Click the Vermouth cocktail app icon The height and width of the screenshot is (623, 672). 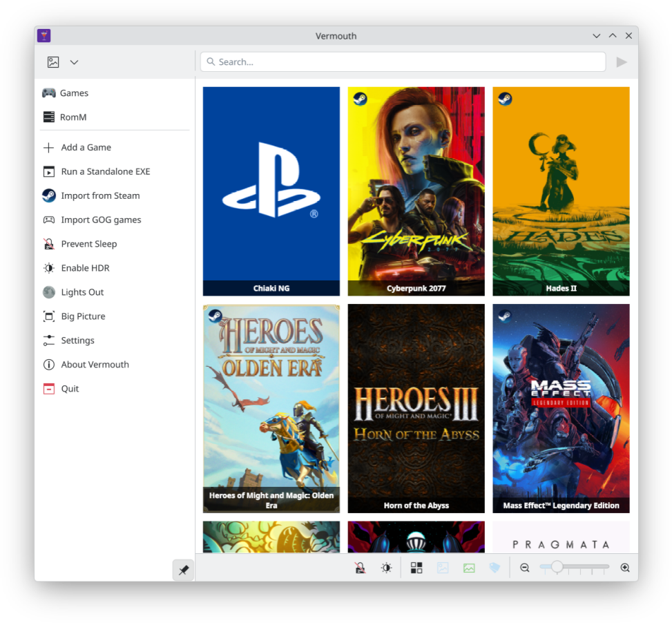point(44,35)
